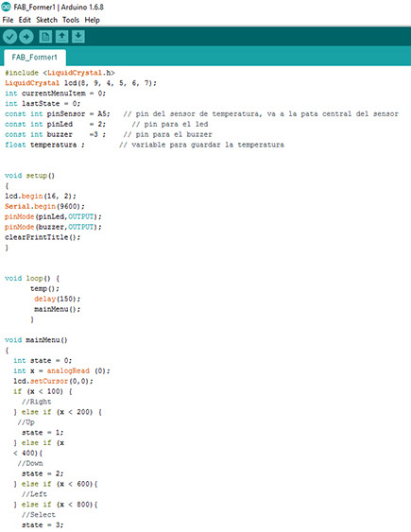Click the 'pinMode(buzzer,OUTPUT);' line

click(x=53, y=227)
